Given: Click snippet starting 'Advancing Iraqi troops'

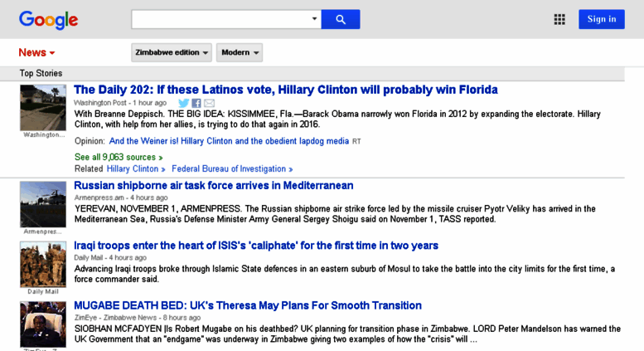Looking at the screenshot, I should tap(345, 274).
